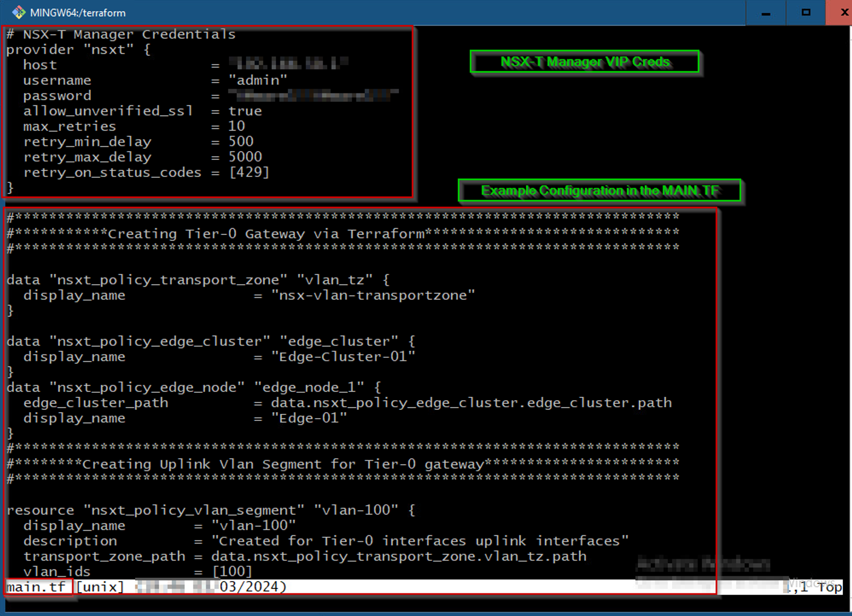852x616 pixels.
Task: Click the "Edge-01" display name value
Action: (x=309, y=418)
